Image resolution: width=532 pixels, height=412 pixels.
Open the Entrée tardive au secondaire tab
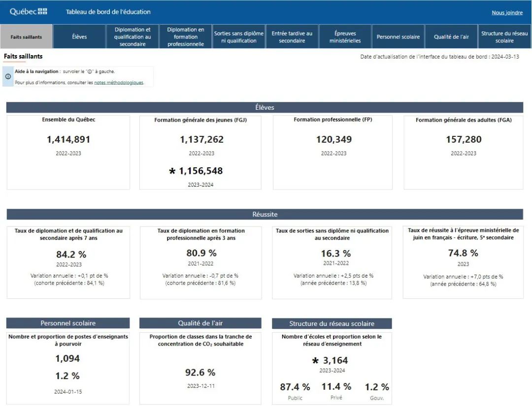click(x=292, y=37)
